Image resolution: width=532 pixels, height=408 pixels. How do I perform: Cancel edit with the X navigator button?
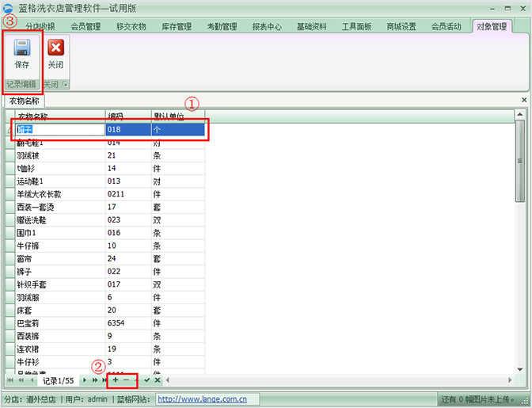click(x=157, y=380)
